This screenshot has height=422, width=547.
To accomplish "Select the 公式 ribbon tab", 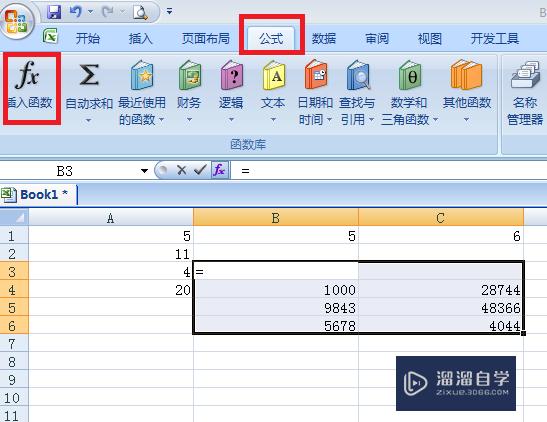I will click(271, 38).
